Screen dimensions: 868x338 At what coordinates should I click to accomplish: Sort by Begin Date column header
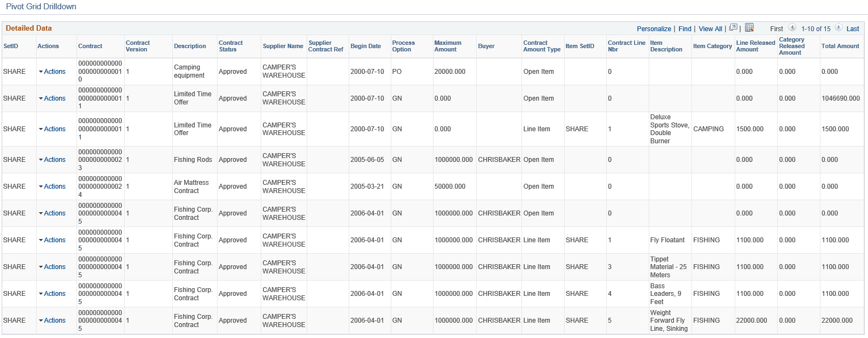(x=366, y=46)
